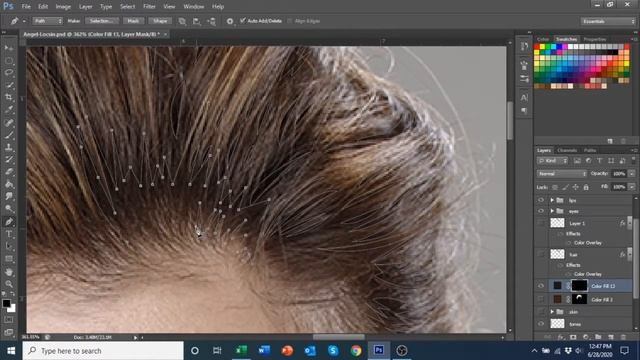Show the Color Fill 3 layer

541,299
